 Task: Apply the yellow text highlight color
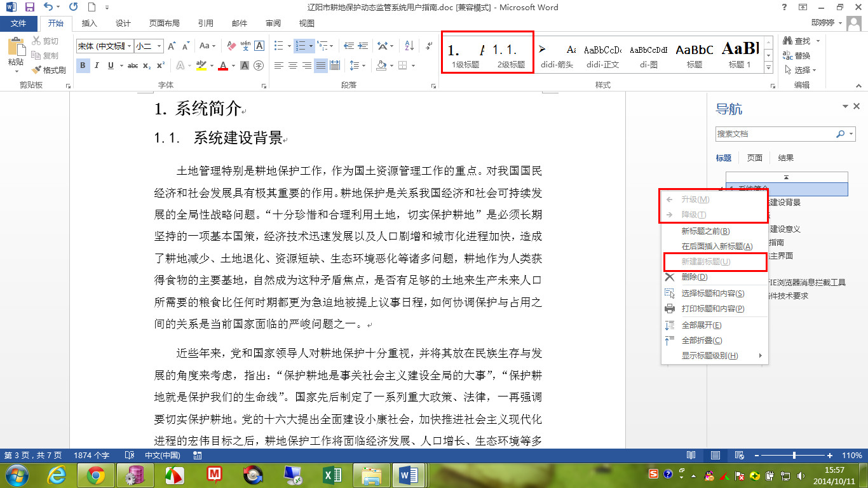click(201, 65)
